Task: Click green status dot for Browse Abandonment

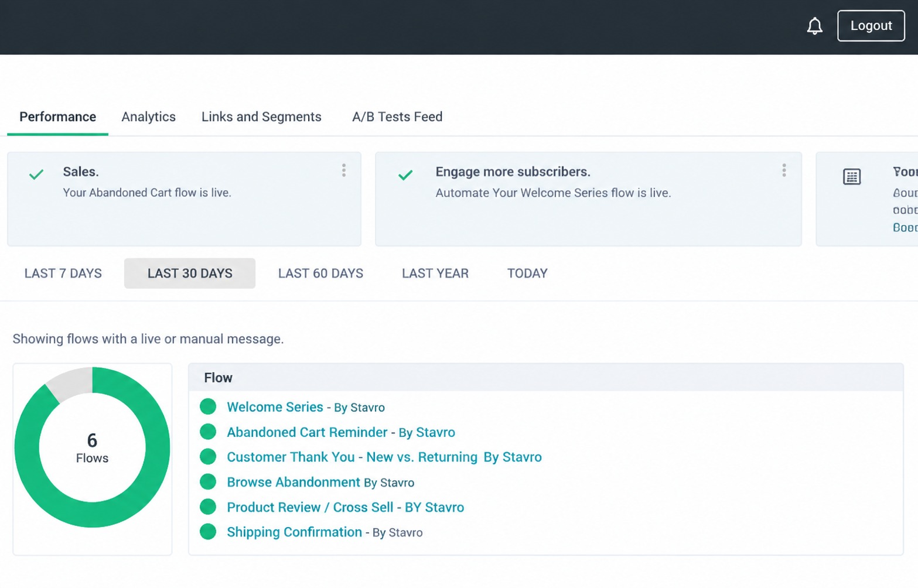Action: [x=208, y=481]
